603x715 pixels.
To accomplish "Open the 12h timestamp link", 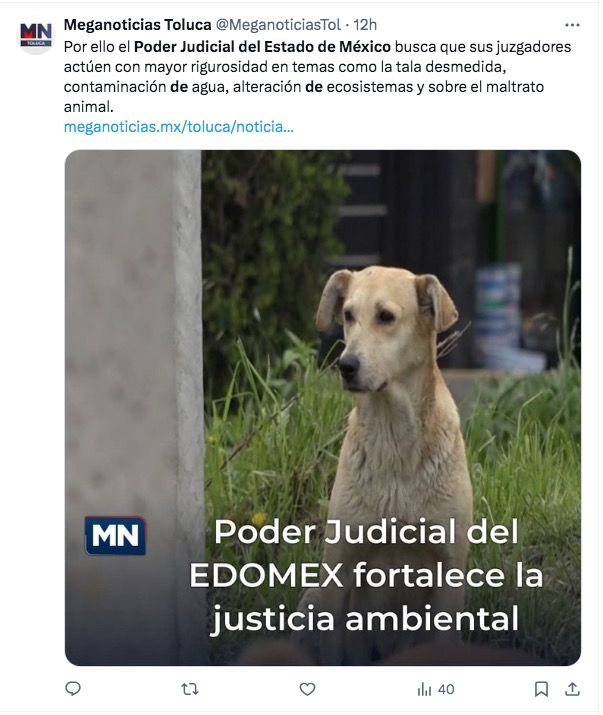I will click(x=365, y=25).
